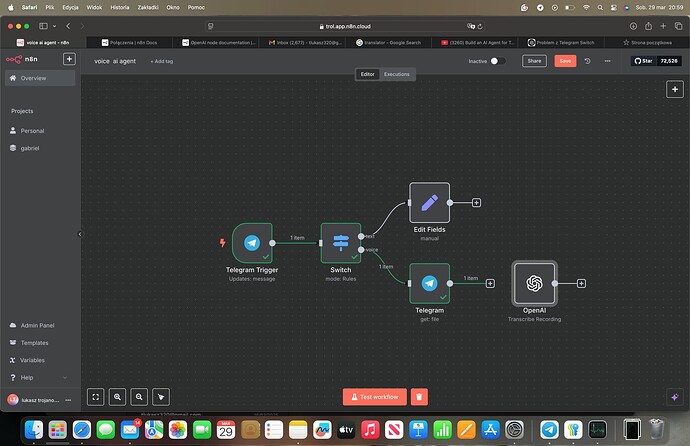
Task: Open Variables in sidebar
Action: (x=40, y=360)
